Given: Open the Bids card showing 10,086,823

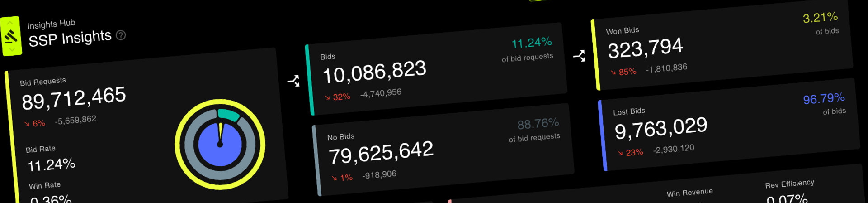Looking at the screenshot, I should tap(436, 69).
